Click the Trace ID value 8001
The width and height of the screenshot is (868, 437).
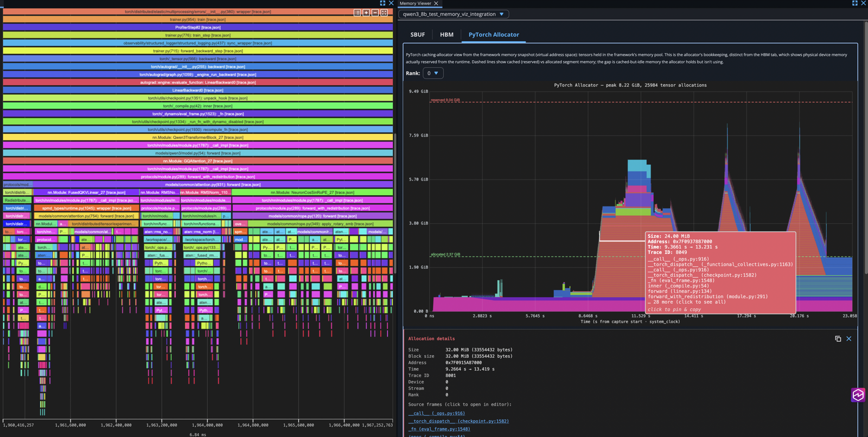coord(451,376)
